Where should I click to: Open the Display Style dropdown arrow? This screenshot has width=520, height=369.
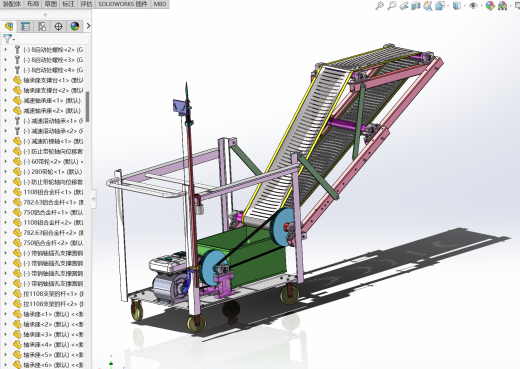click(464, 6)
